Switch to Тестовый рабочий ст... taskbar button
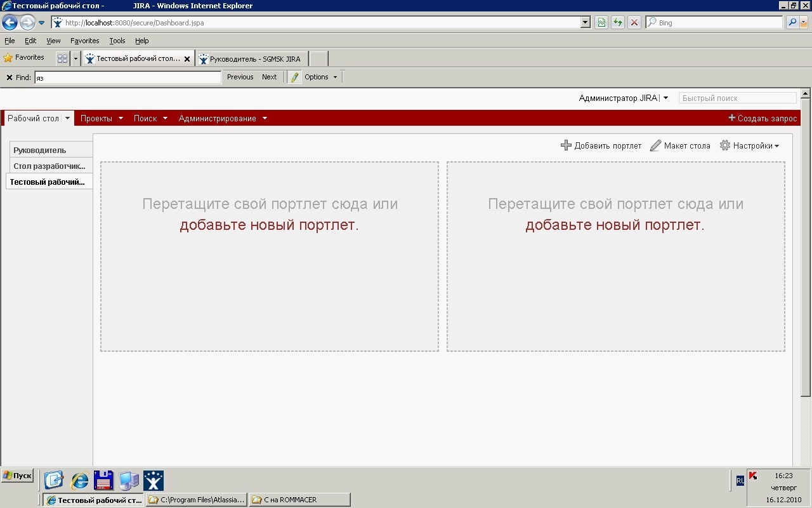 coord(94,500)
